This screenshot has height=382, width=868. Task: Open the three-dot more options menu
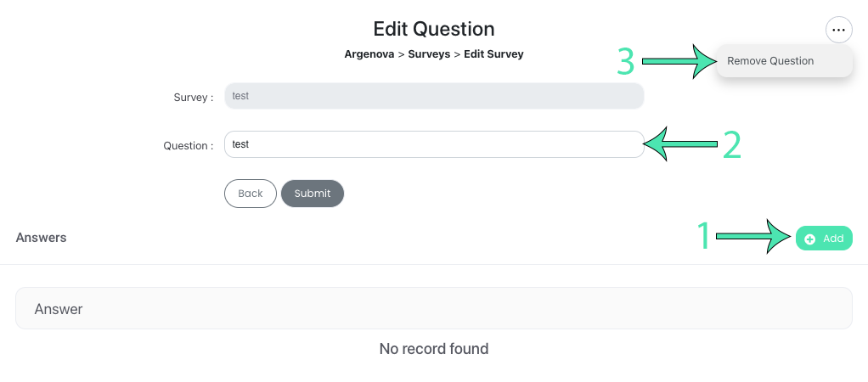(838, 31)
